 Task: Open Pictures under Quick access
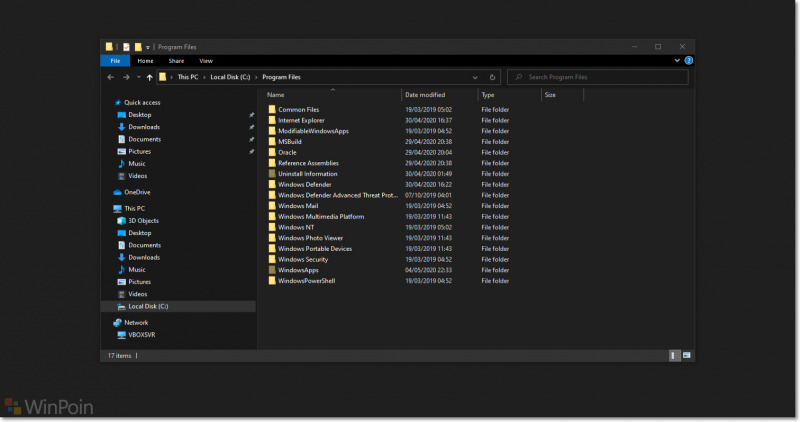139,152
